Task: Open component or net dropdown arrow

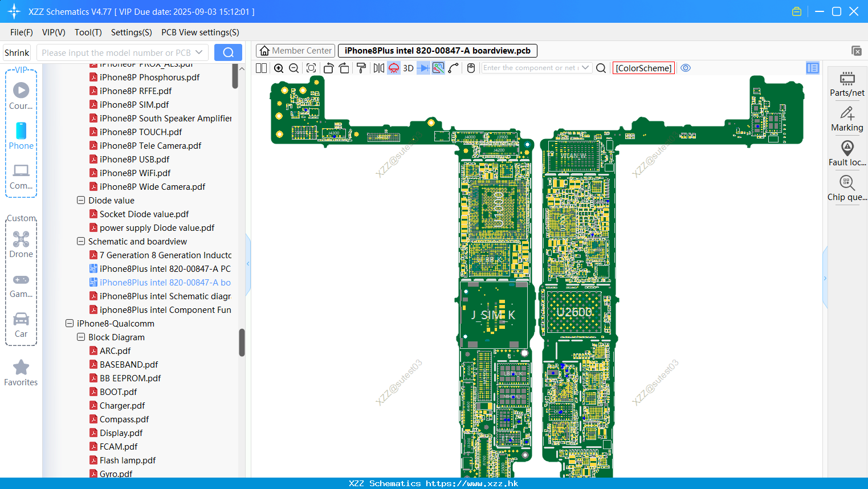Action: (x=585, y=68)
